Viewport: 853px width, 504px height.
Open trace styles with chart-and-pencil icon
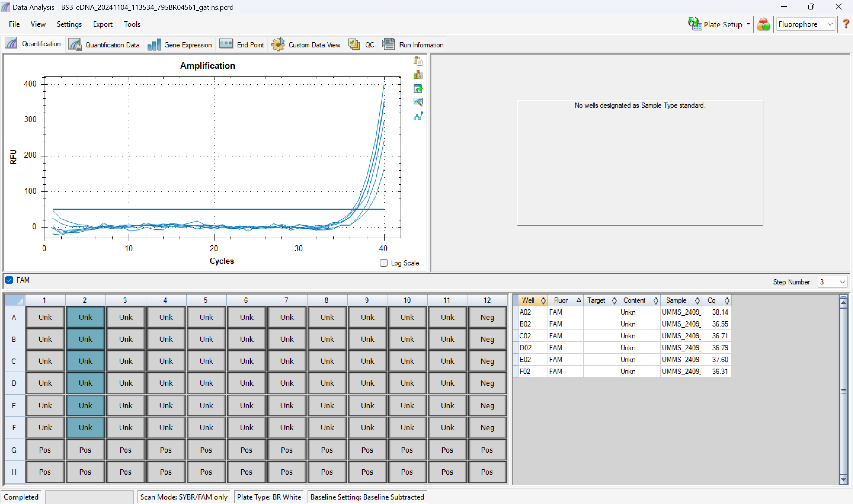click(x=418, y=102)
